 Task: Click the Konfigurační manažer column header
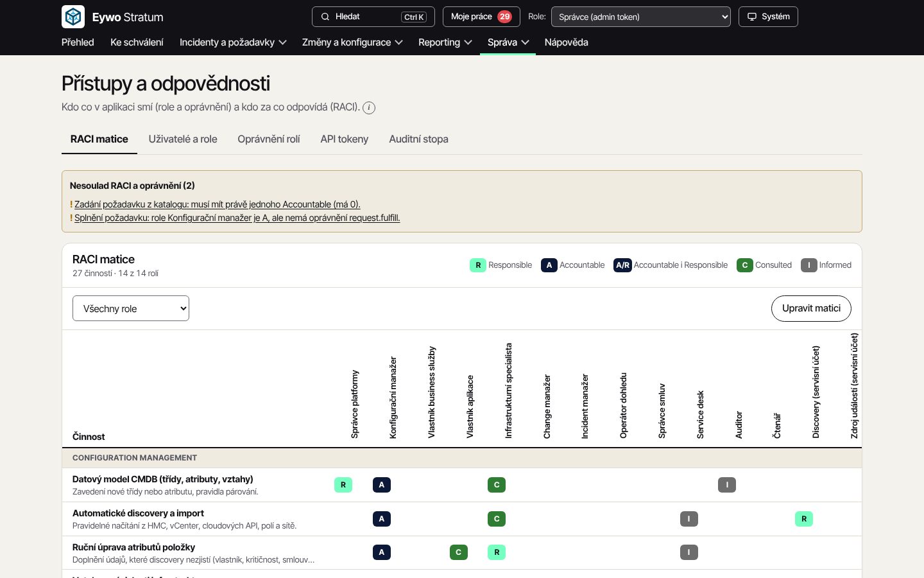point(393,398)
